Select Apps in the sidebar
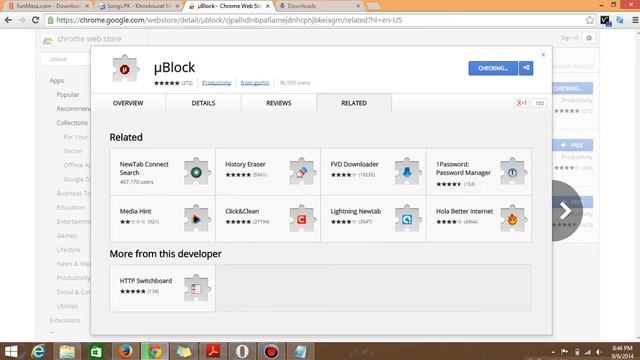Viewport: 640px width, 360px height. 57,81
